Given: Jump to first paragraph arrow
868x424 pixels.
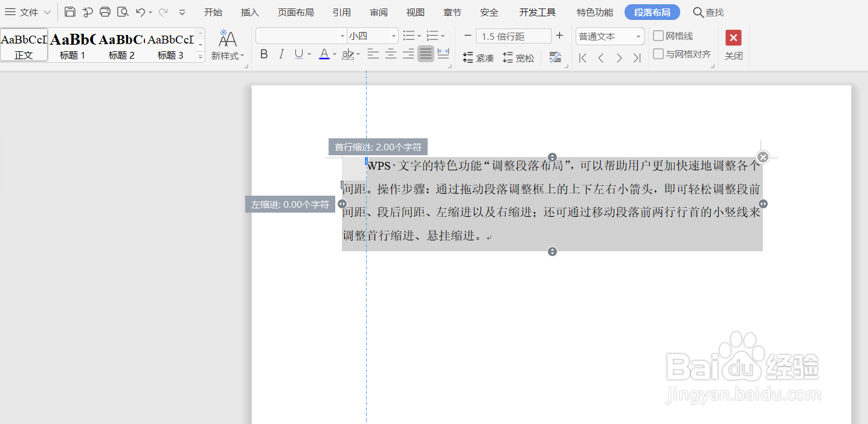Looking at the screenshot, I should tap(583, 58).
